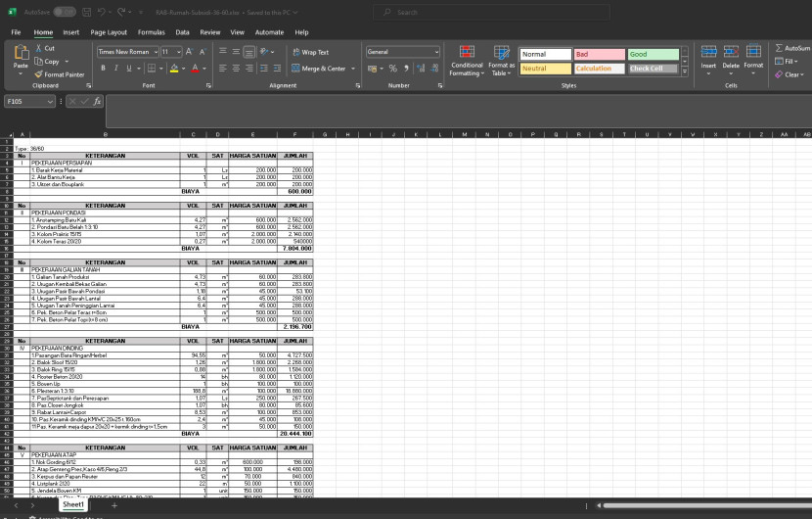812x519 pixels.
Task: Click the Format Painter brush icon
Action: point(38,74)
